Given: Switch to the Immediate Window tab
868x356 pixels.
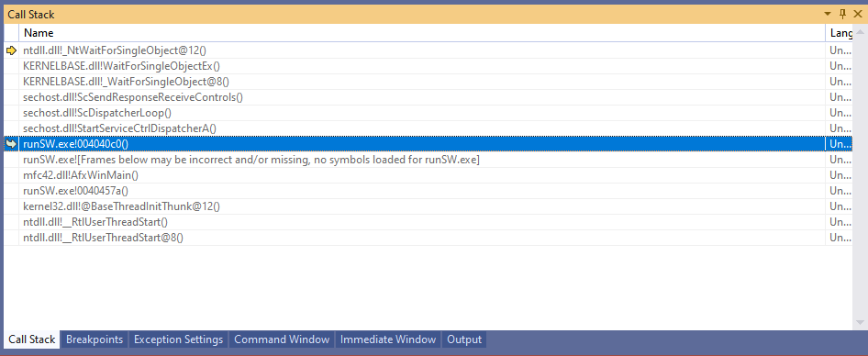Looking at the screenshot, I should tap(388, 339).
